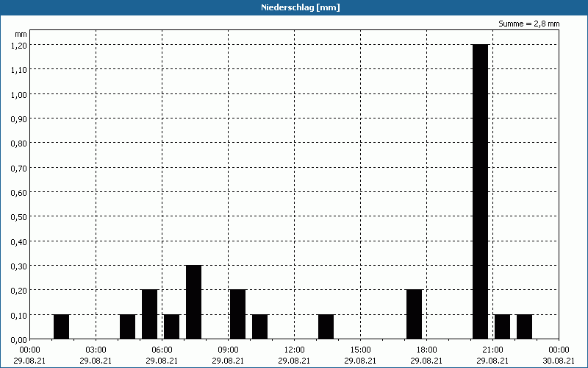Click the tallest bar reaching 1,20 mm

pos(481,191)
